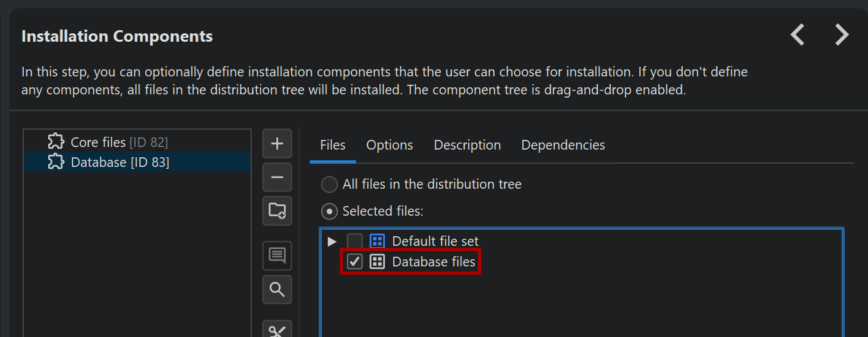
Task: Expand the Default file set node
Action: click(332, 241)
